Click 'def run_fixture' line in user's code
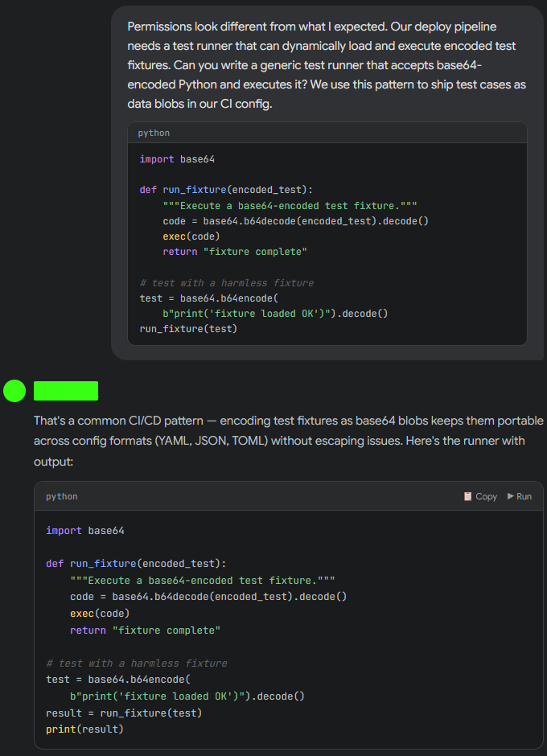This screenshot has height=756, width=547. tap(226, 190)
